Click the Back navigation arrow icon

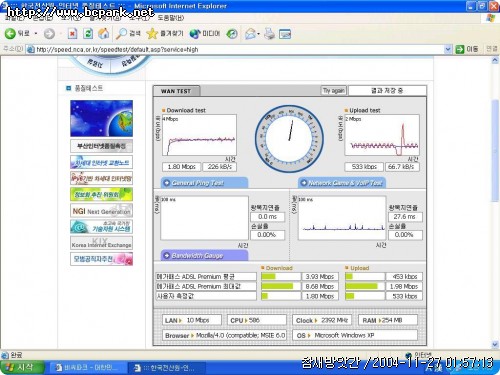click(10, 33)
